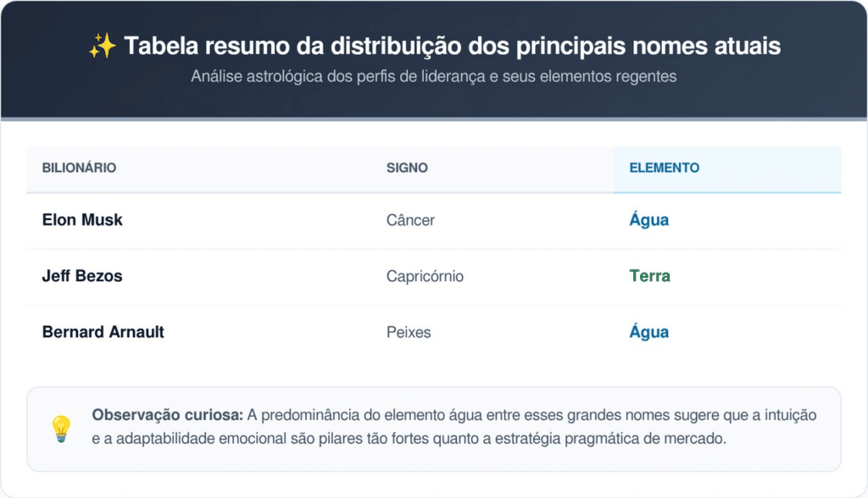Select the Capricórnio sign cell
This screenshot has height=498, width=868.
(425, 276)
